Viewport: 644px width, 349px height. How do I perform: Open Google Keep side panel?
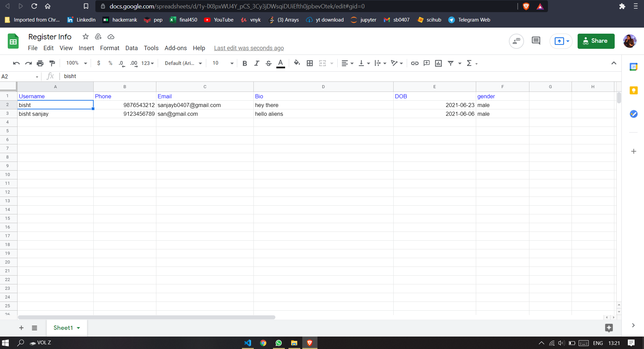[634, 91]
